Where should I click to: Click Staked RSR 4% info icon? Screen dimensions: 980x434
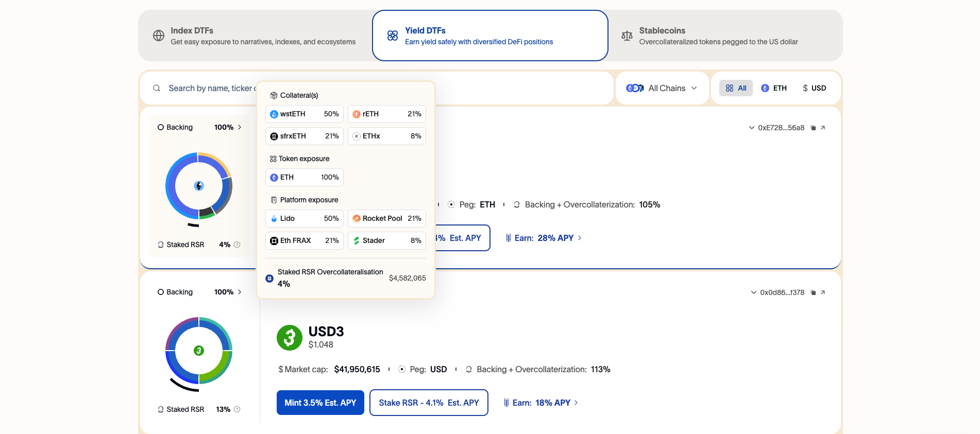click(237, 245)
